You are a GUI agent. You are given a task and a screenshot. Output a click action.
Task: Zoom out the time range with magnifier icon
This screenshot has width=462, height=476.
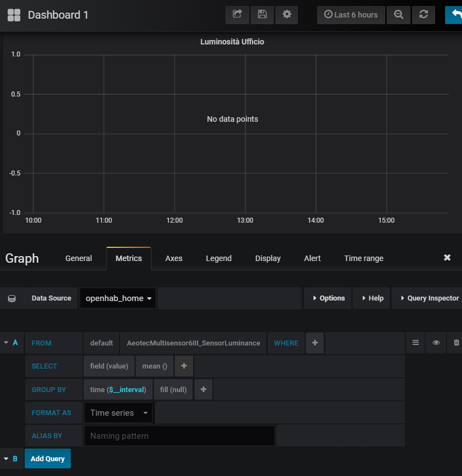(x=398, y=15)
